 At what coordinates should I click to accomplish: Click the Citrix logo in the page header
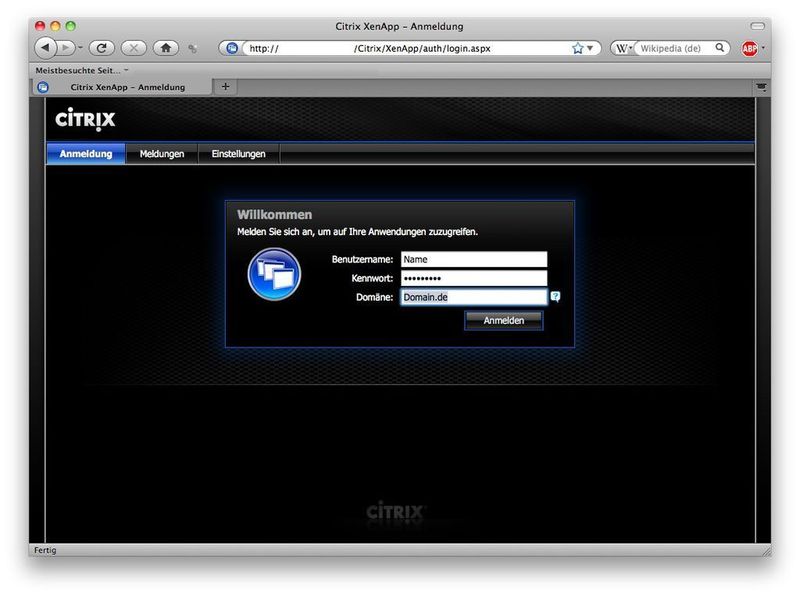[x=85, y=119]
